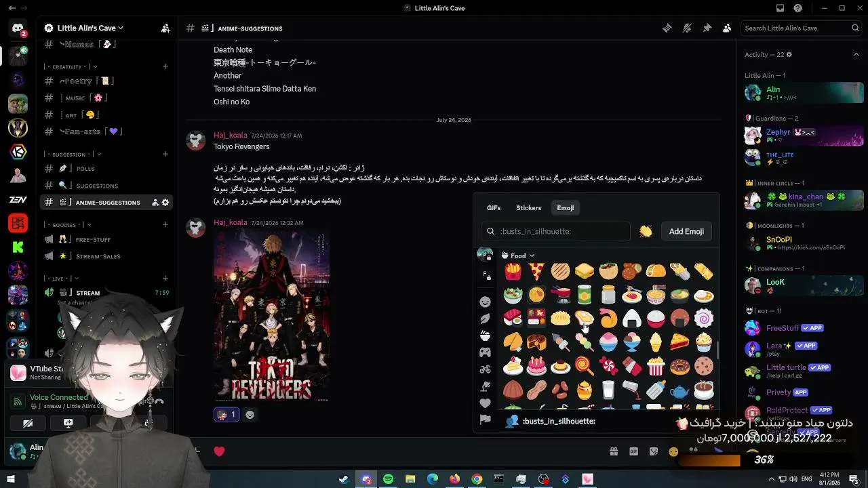The height and width of the screenshot is (488, 868).
Task: Open Windows Start menu
Action: [x=11, y=479]
